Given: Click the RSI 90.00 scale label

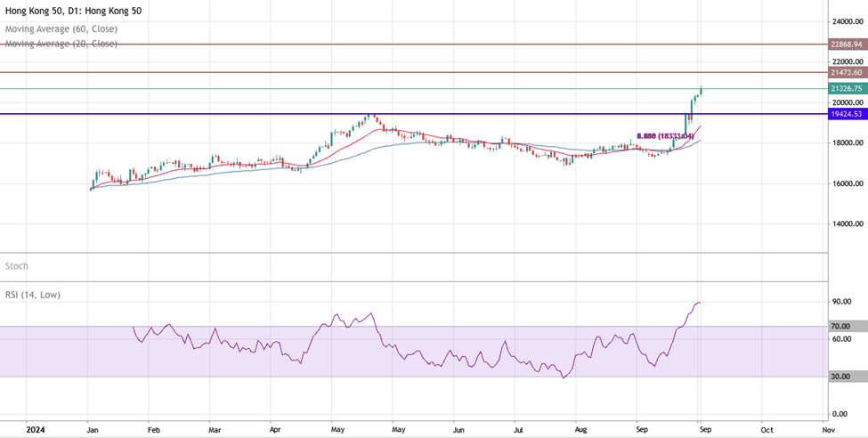Looking at the screenshot, I should point(841,302).
